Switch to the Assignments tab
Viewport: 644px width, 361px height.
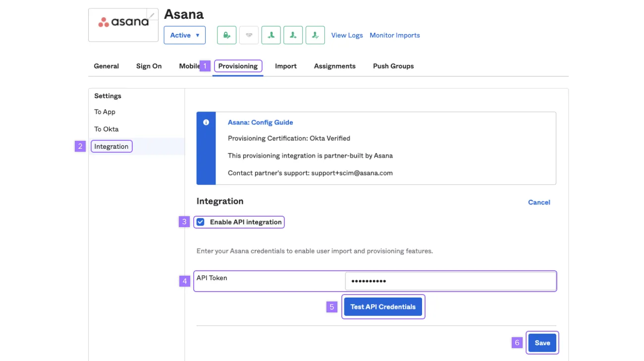coord(334,65)
